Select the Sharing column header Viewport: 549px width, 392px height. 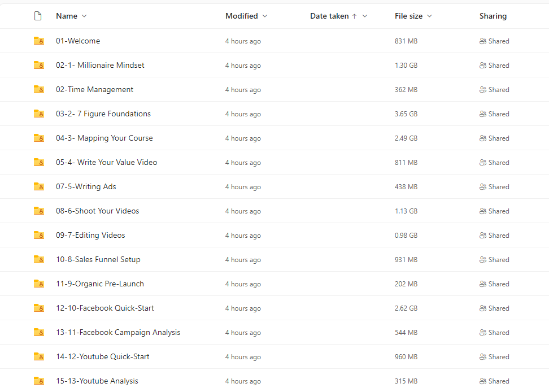tap(493, 16)
